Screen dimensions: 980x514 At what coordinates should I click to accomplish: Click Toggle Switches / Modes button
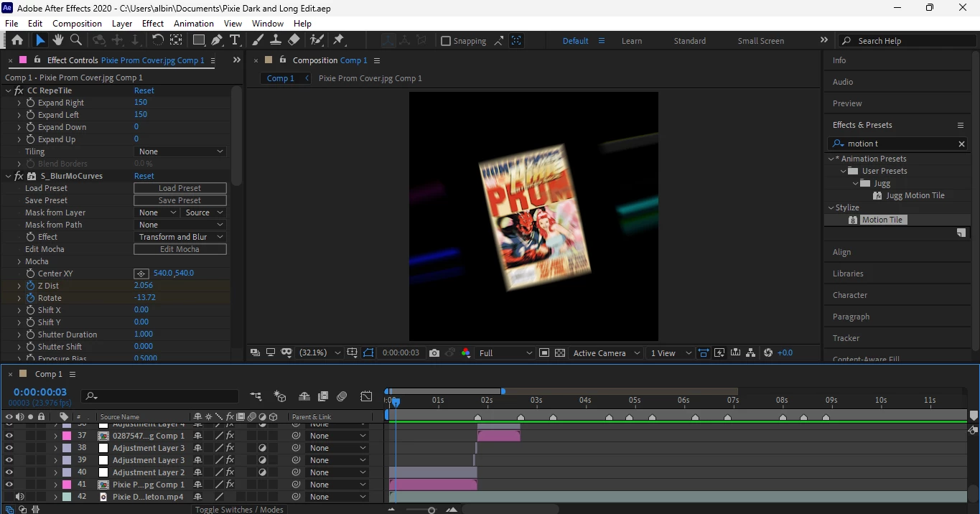239,509
